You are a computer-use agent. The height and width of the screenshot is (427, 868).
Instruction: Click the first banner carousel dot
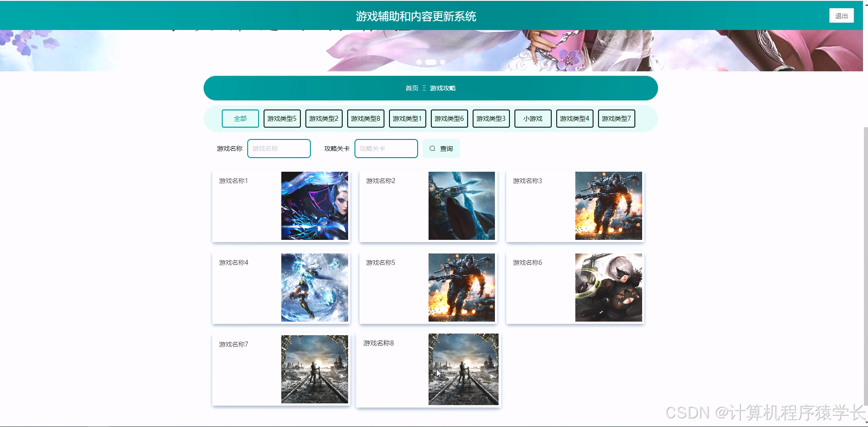[419, 62]
